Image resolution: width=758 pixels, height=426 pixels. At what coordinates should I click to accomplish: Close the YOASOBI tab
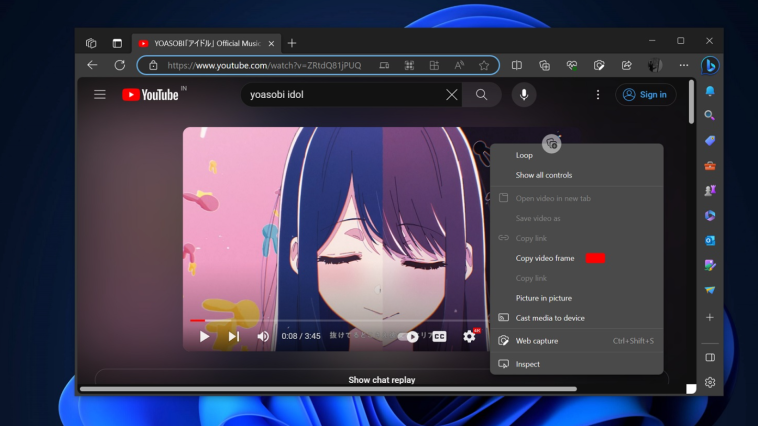[x=271, y=44]
